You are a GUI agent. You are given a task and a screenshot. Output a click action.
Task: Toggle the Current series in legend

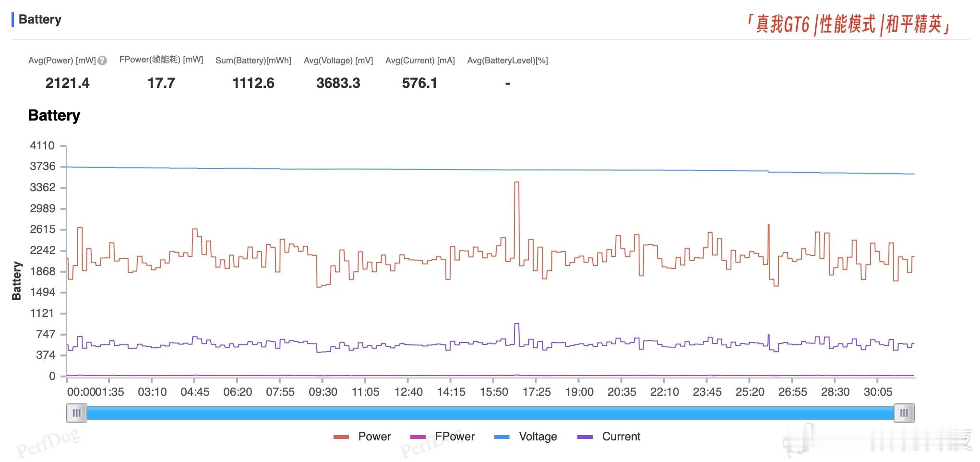[609, 437]
